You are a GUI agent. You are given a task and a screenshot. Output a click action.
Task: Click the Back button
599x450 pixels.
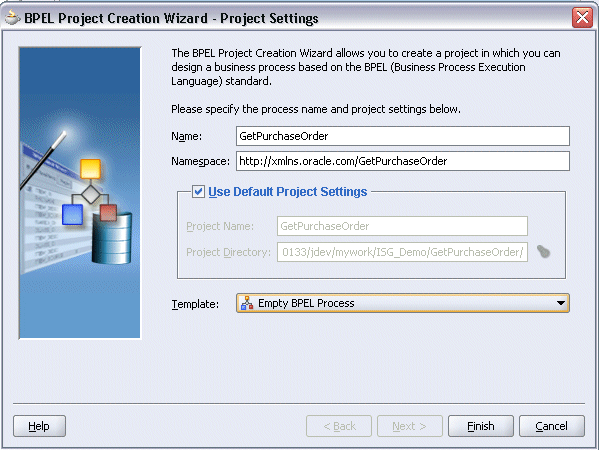[339, 426]
